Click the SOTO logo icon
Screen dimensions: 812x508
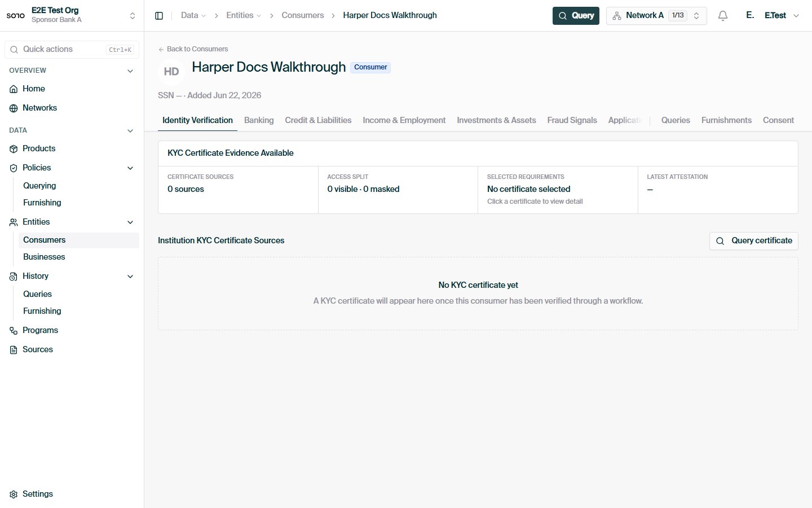point(15,15)
